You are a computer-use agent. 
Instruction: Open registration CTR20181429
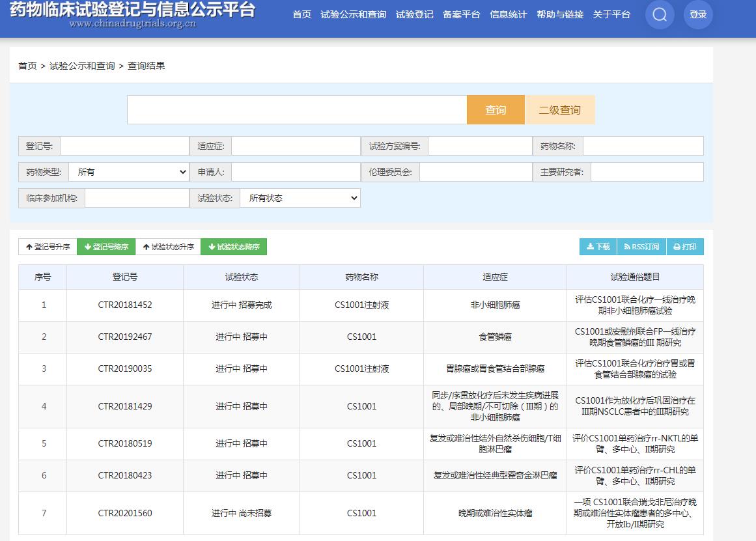(x=125, y=406)
